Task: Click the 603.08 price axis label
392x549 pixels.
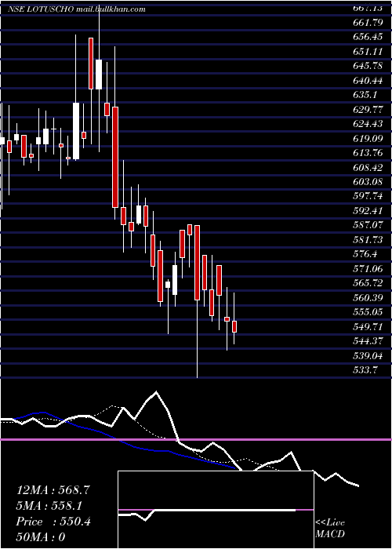Action: coord(368,182)
